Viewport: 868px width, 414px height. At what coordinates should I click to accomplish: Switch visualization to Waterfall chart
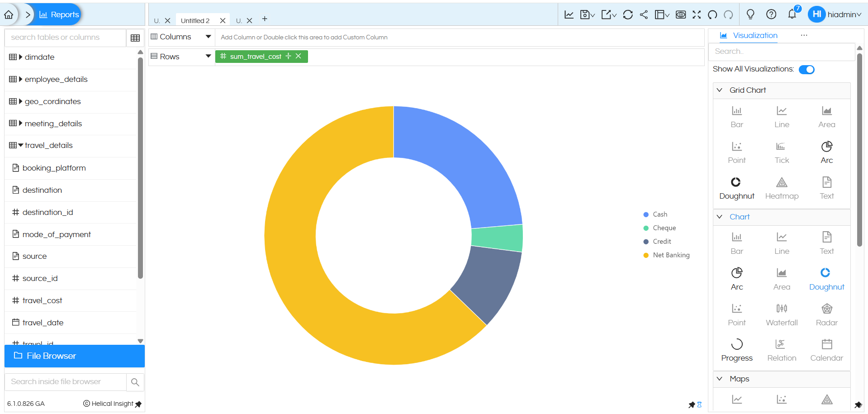pyautogui.click(x=781, y=314)
